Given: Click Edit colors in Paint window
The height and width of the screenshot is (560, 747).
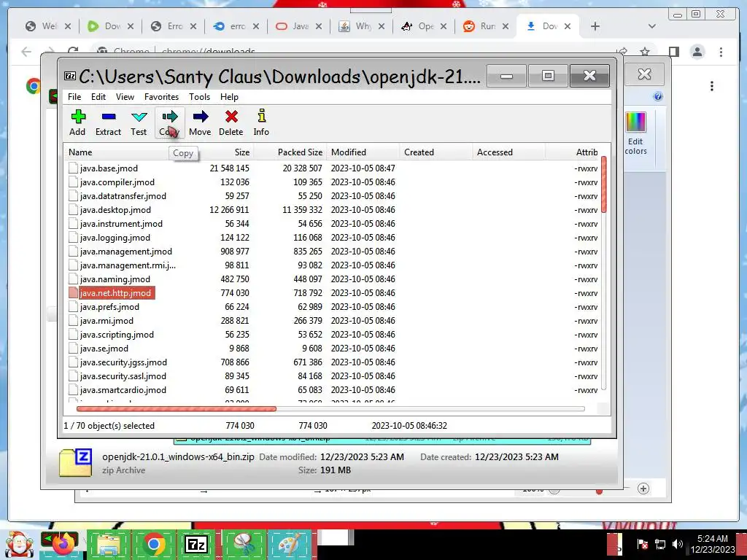Looking at the screenshot, I should [635, 134].
